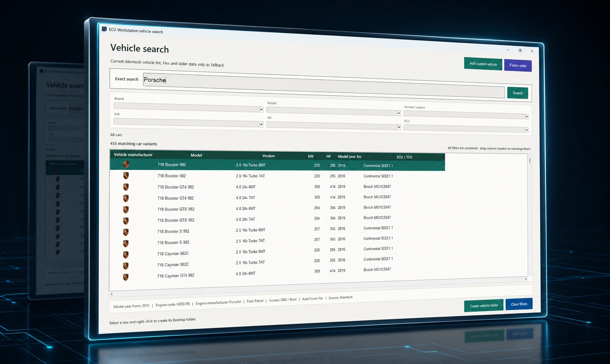Click the Porsche crest for 718 Cayman GT4 982
The width and height of the screenshot is (610, 364).
click(126, 277)
